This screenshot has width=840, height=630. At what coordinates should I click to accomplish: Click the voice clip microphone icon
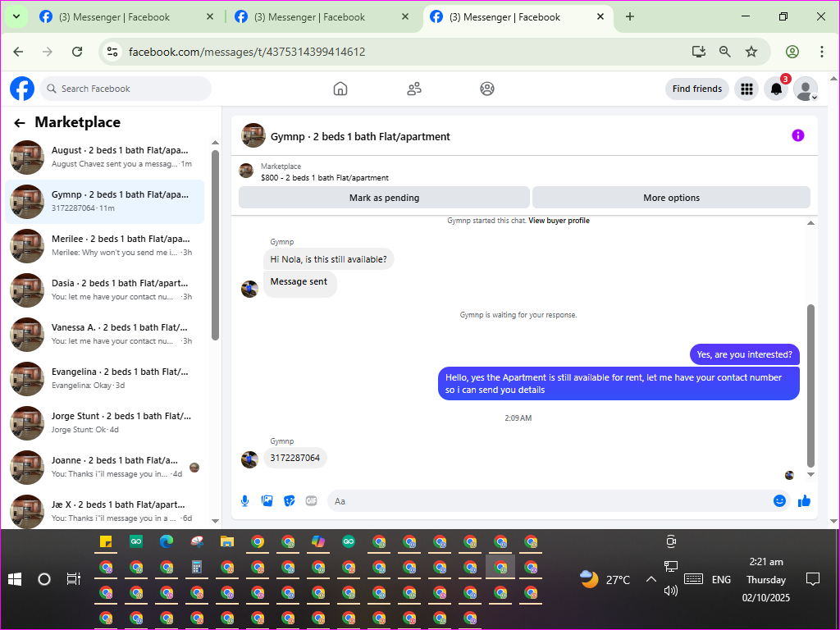click(244, 501)
